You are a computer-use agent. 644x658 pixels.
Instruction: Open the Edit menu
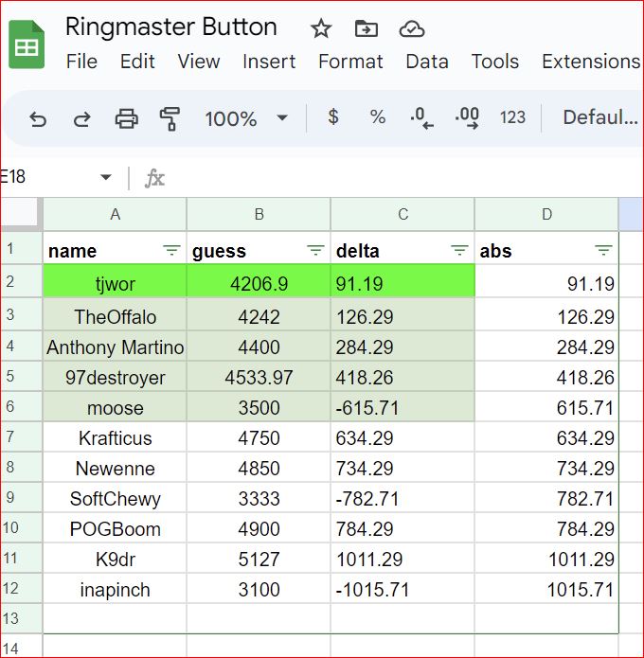[137, 62]
